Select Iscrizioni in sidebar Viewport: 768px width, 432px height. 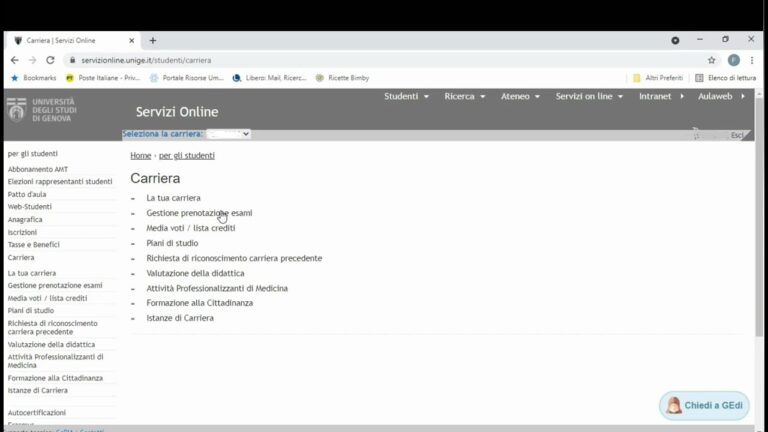[22, 232]
